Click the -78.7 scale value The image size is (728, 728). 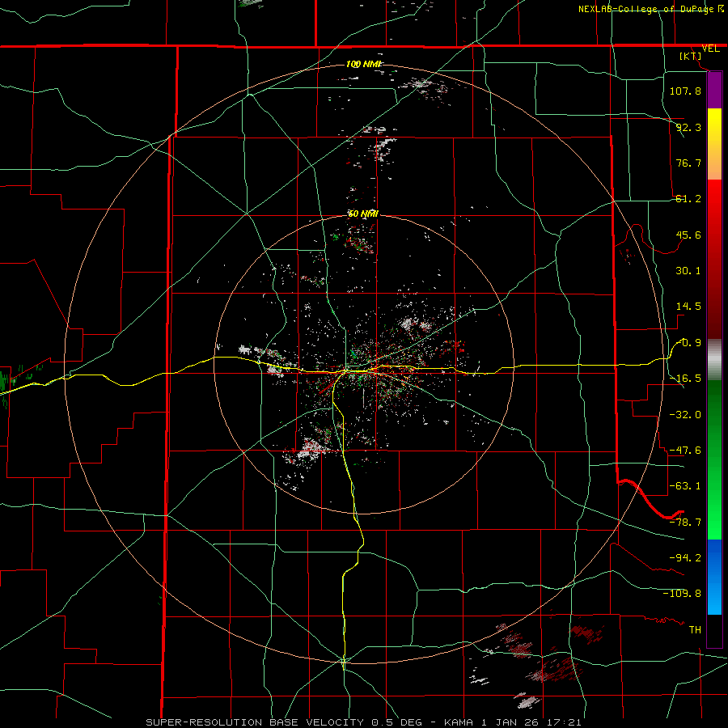click(x=685, y=523)
